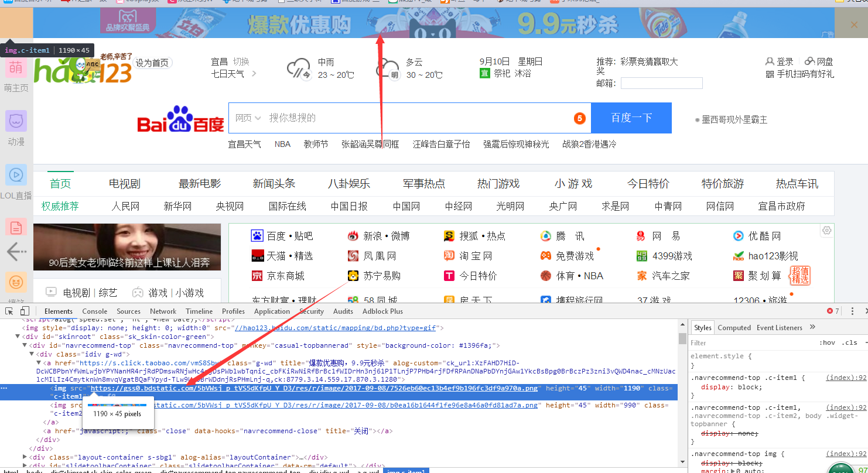
Task: Expand the layout-container div node
Action: point(25,457)
